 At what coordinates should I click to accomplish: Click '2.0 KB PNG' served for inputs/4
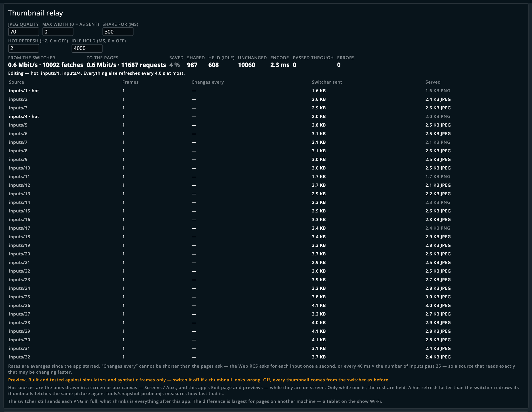point(438,117)
